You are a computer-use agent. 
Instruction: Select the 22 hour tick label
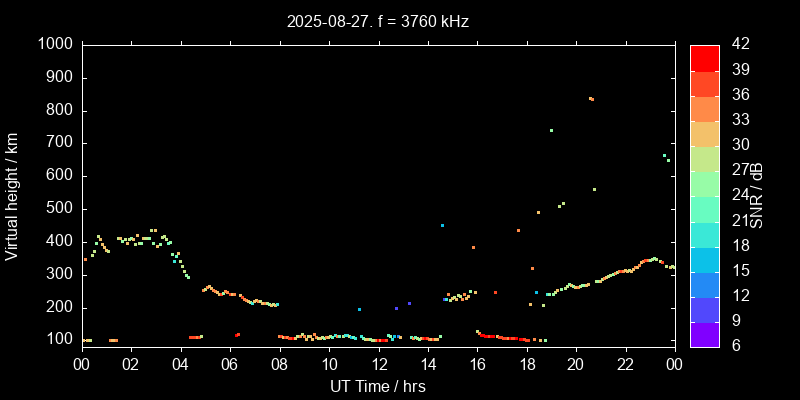[625, 364]
